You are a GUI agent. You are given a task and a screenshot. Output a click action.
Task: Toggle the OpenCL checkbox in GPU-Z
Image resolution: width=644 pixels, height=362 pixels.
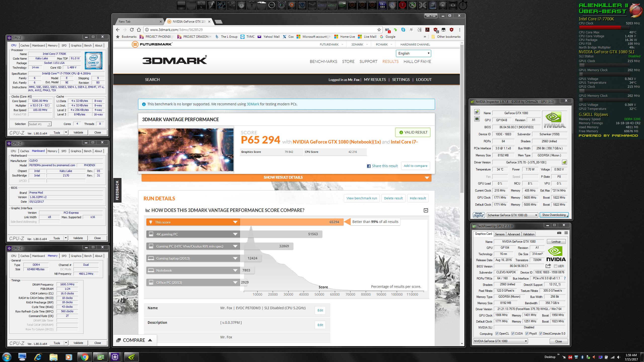[497, 334]
